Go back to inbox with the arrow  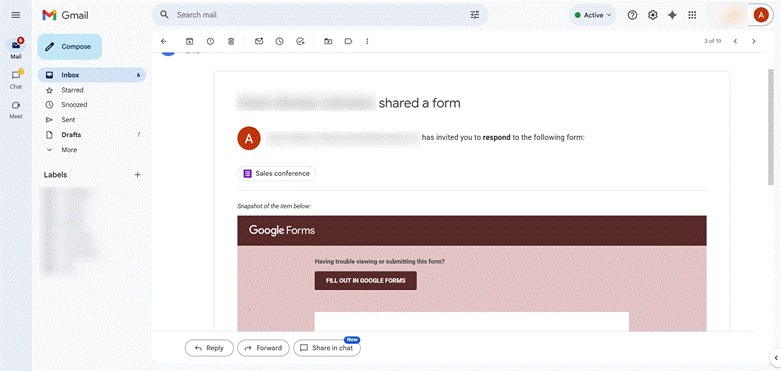(x=164, y=41)
